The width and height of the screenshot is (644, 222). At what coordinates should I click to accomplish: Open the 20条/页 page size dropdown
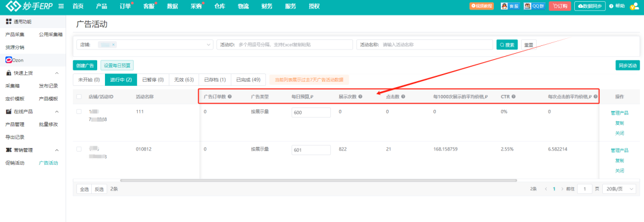coord(619,189)
